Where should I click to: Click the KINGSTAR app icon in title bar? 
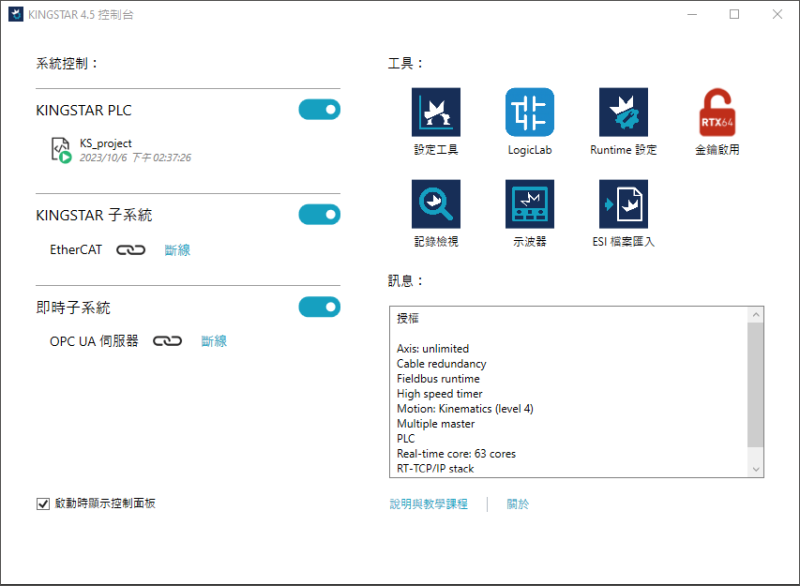16,14
